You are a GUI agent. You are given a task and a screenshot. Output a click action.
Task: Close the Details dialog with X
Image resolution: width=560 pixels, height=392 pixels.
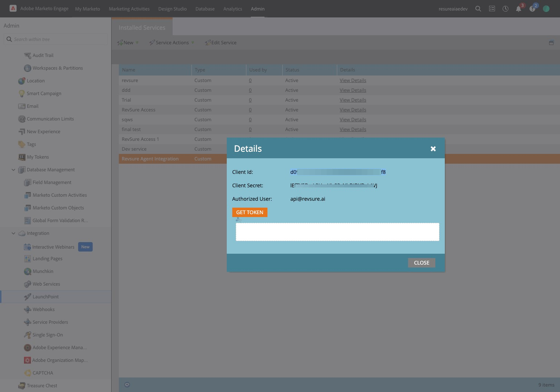click(433, 149)
